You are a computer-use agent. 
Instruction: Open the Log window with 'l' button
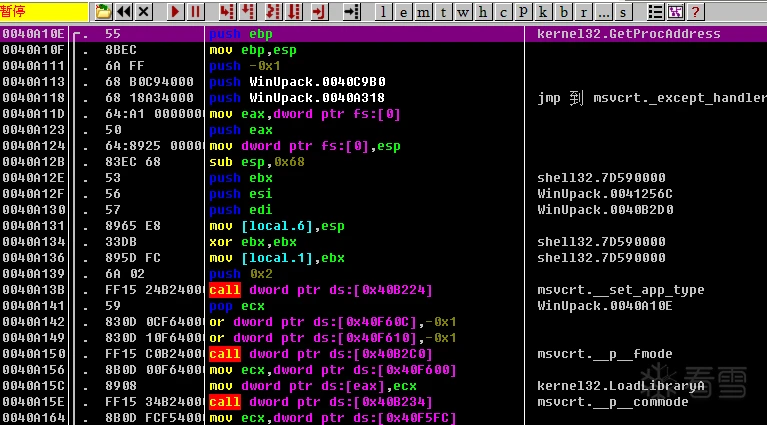point(383,12)
